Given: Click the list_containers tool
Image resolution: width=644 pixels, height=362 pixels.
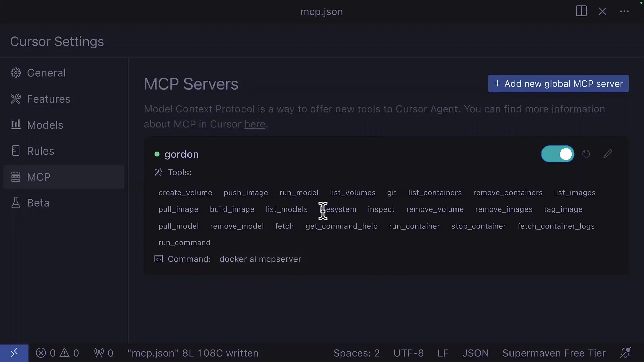Looking at the screenshot, I should (435, 193).
